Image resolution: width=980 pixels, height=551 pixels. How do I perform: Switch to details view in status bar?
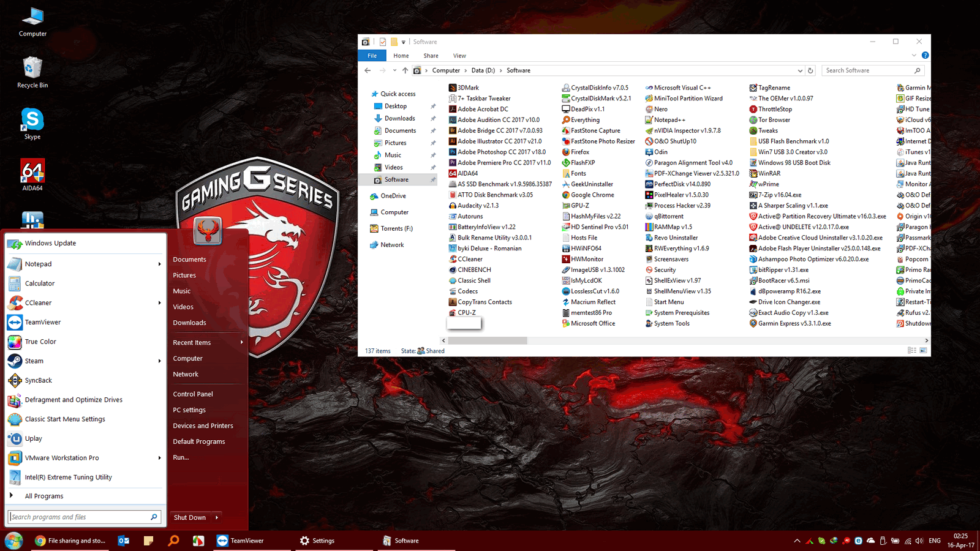912,351
